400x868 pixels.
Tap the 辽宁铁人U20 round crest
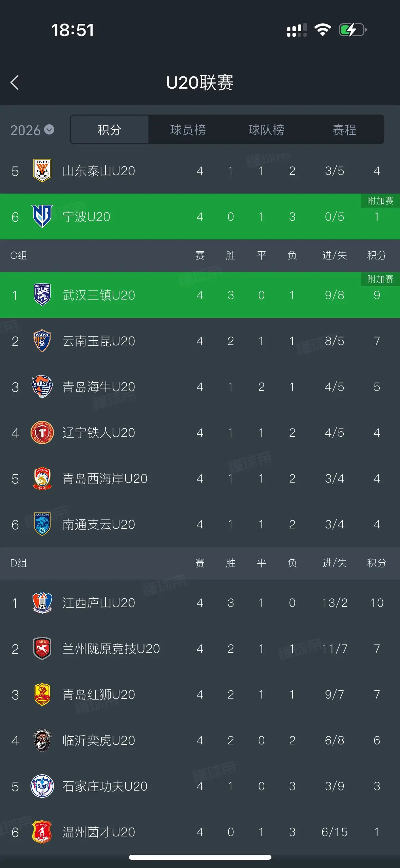[x=42, y=432]
